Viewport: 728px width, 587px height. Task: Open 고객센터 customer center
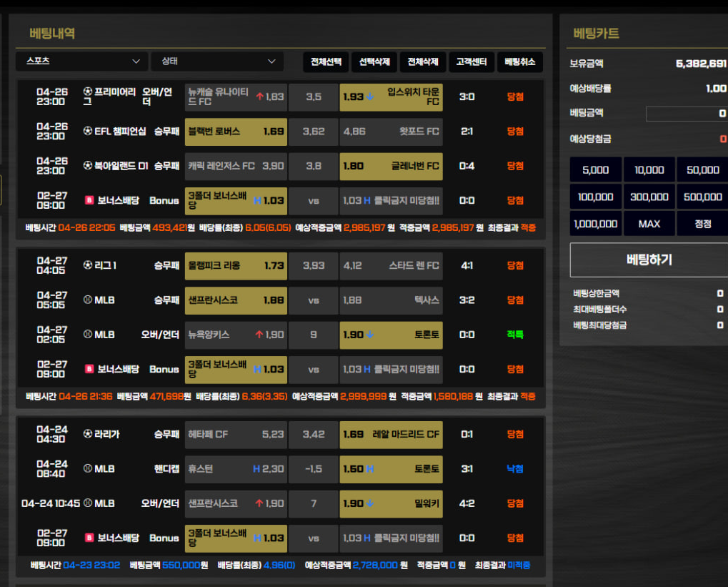click(x=472, y=62)
